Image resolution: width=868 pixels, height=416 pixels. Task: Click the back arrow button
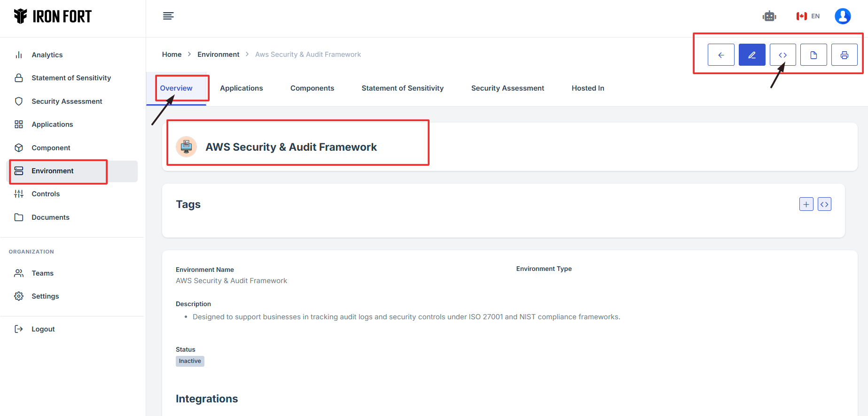tap(721, 55)
